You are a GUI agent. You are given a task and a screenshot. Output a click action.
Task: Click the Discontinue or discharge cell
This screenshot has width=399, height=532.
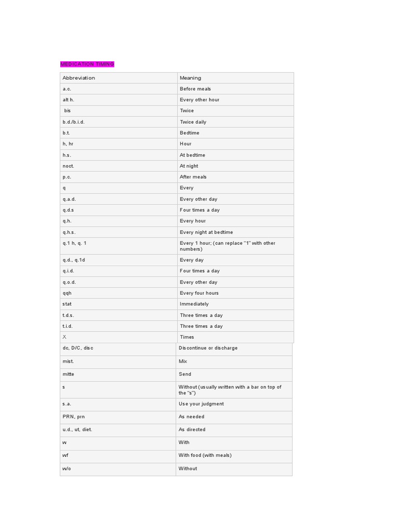pyautogui.click(x=208, y=348)
